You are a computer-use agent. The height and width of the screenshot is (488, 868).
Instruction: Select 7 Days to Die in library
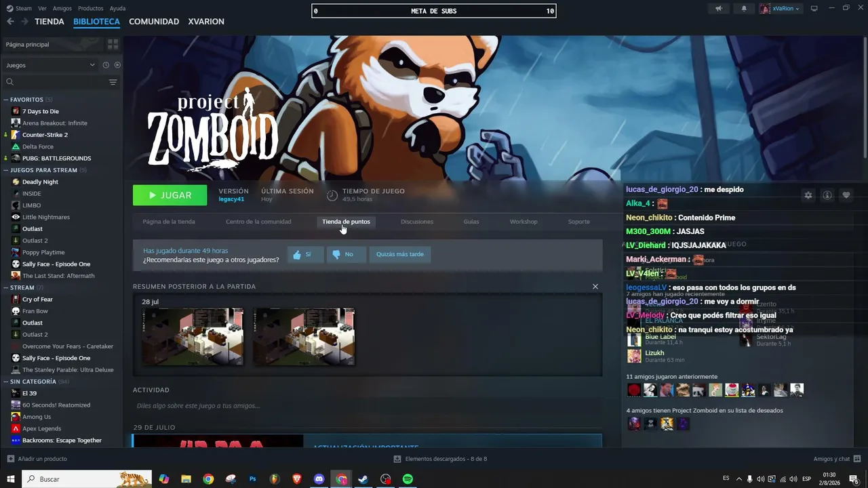coord(41,111)
